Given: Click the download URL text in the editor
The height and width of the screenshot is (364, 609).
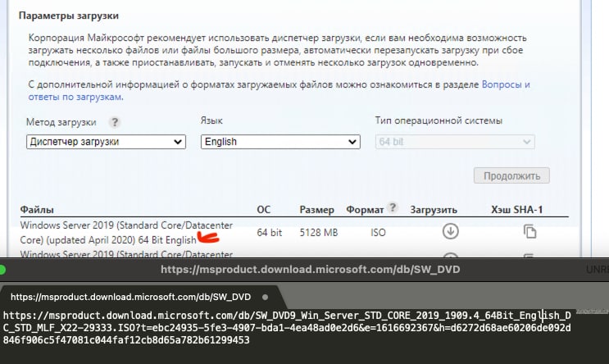Looking at the screenshot, I should point(287,328).
